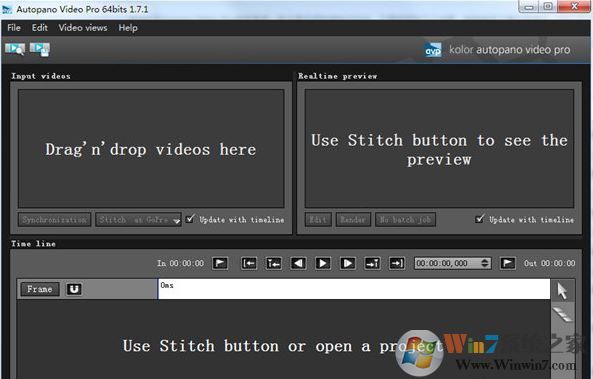Minimize the Autopano Video Pro window
Screen dimensions: 593x379
pyautogui.click(x=529, y=7)
